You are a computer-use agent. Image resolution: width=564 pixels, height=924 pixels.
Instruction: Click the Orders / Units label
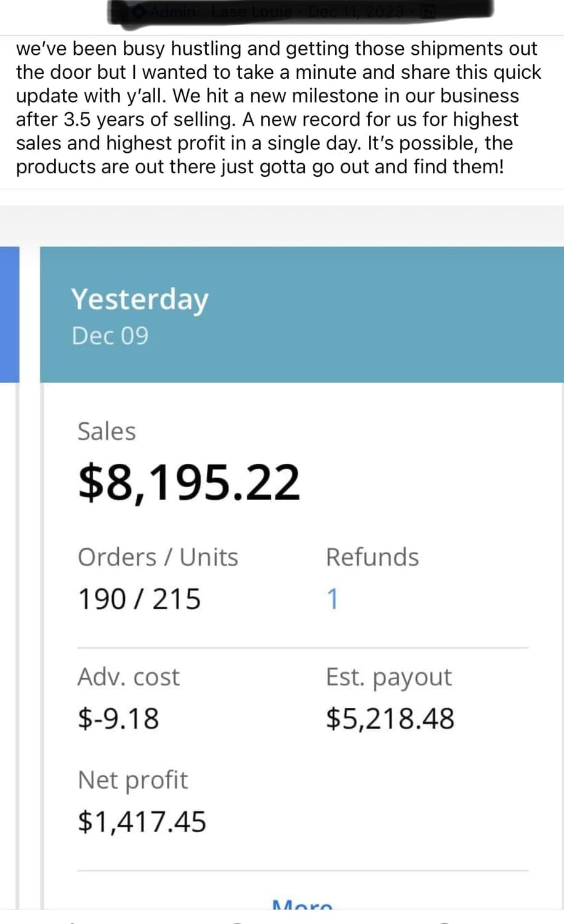click(158, 557)
